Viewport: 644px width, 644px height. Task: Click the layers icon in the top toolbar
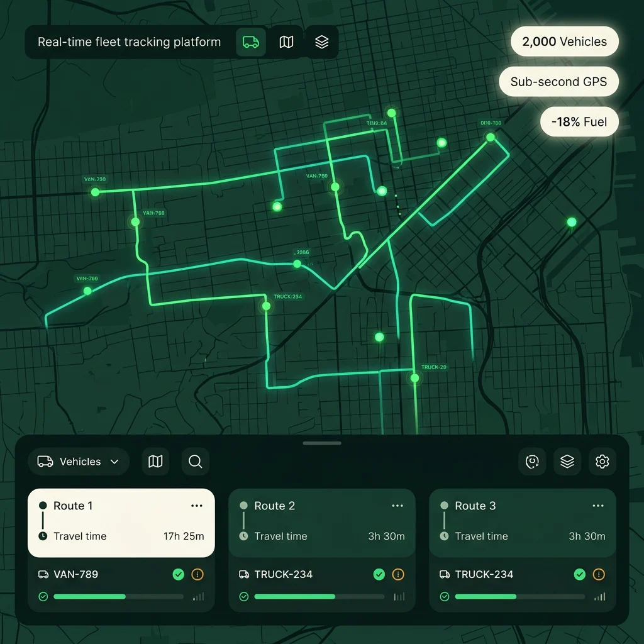(x=321, y=42)
